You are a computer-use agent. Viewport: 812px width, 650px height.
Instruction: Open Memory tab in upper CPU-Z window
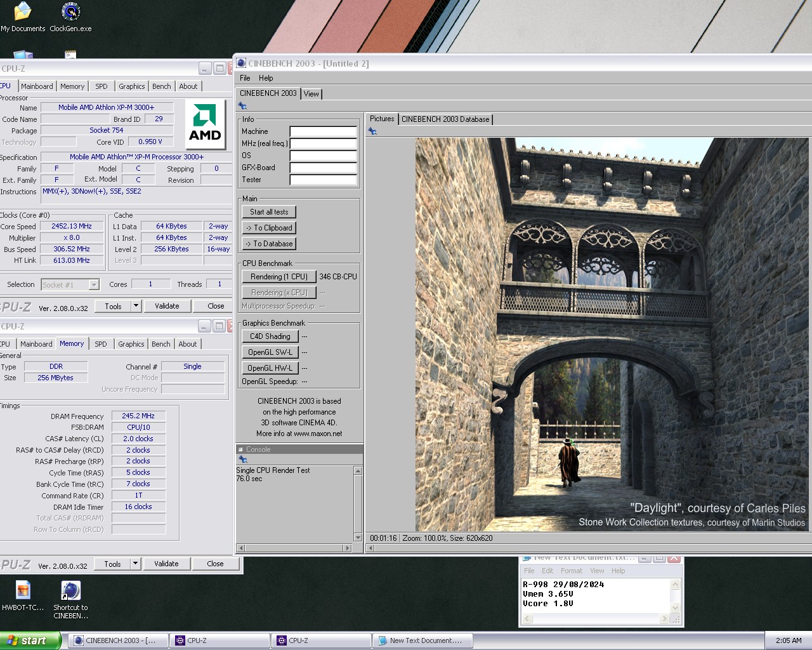coord(72,86)
